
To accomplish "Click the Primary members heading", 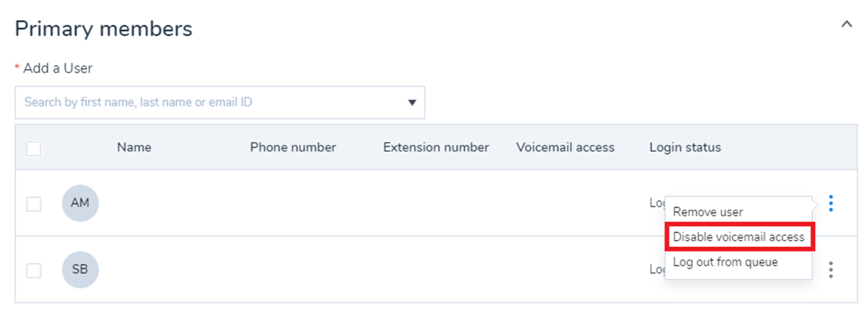I will (104, 29).
